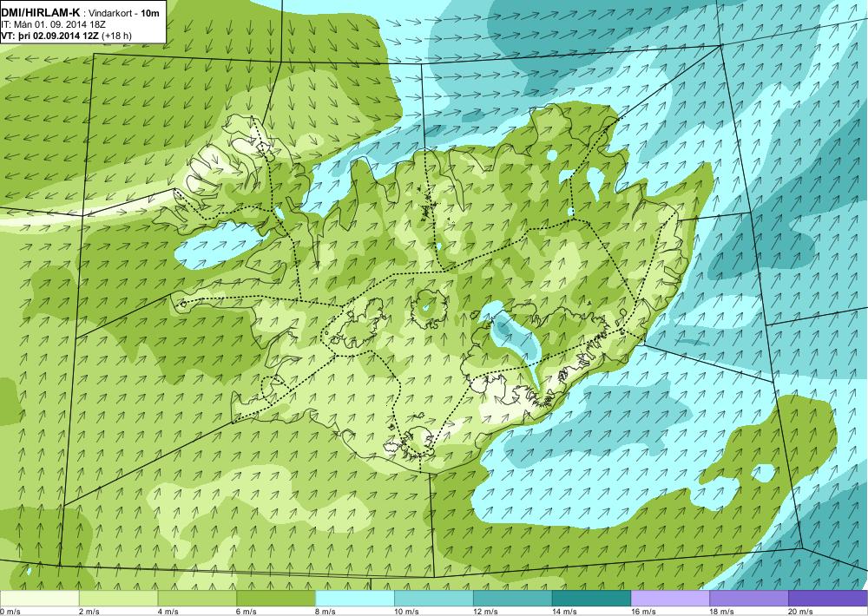The width and height of the screenshot is (868, 616).
Task: Click the '16 m/s' legend label
Action: coord(643,612)
